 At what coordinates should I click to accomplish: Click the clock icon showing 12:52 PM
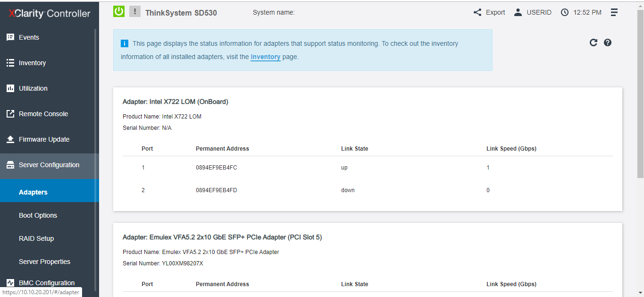(x=564, y=12)
